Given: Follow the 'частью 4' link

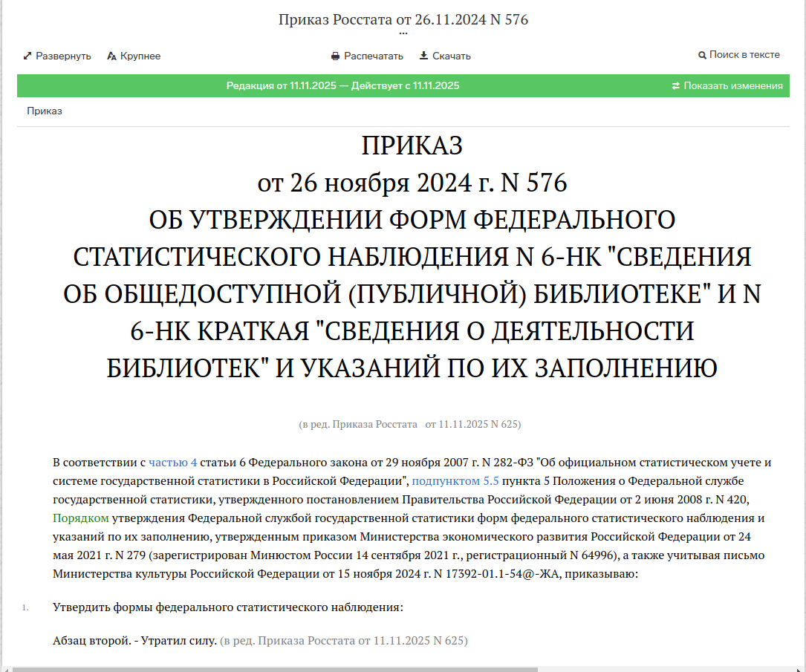Looking at the screenshot, I should pos(173,462).
